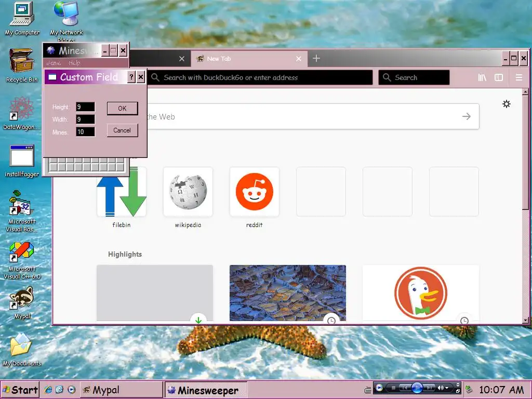Screen dimensions: 532x399
Task: Click the Custom Field help question button
Action: (x=131, y=77)
